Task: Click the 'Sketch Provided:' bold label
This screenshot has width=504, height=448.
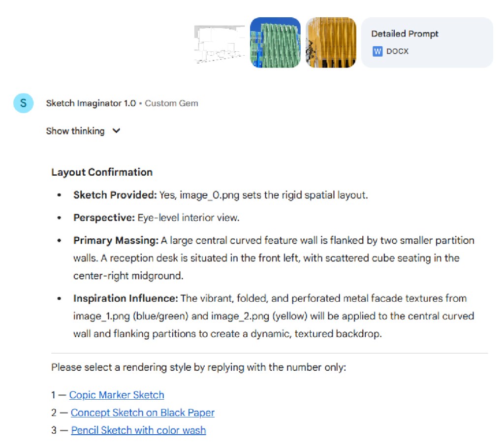Action: [115, 195]
